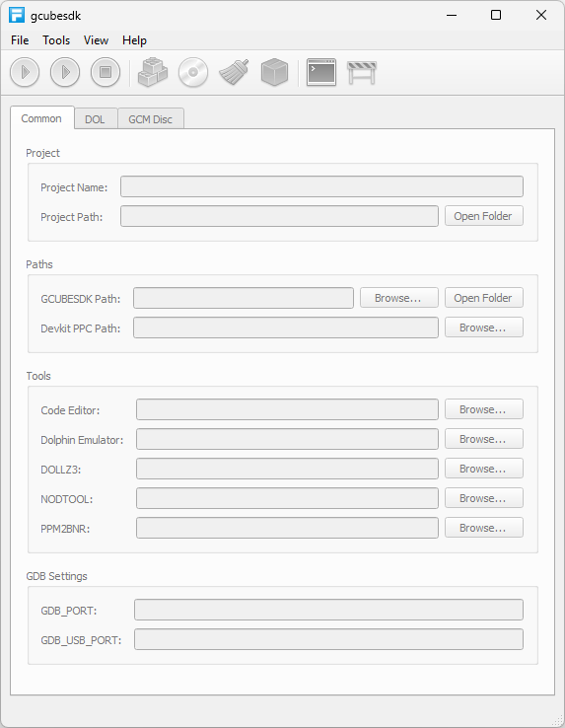Open the terminal console icon
This screenshot has height=728, width=565.
pyautogui.click(x=321, y=72)
